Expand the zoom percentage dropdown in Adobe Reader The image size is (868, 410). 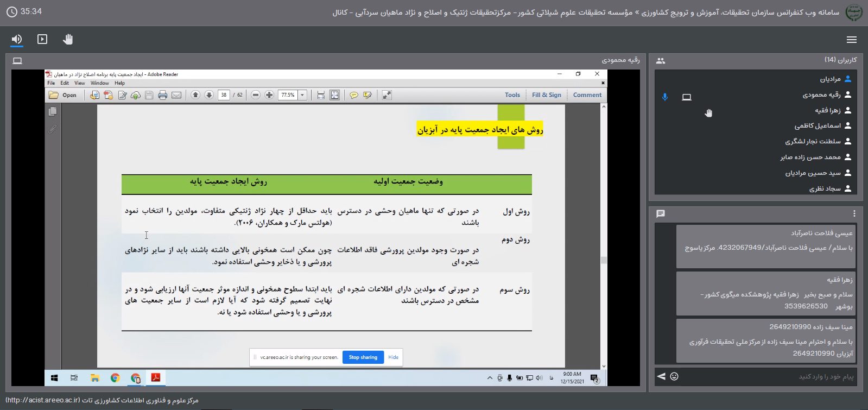coord(303,95)
